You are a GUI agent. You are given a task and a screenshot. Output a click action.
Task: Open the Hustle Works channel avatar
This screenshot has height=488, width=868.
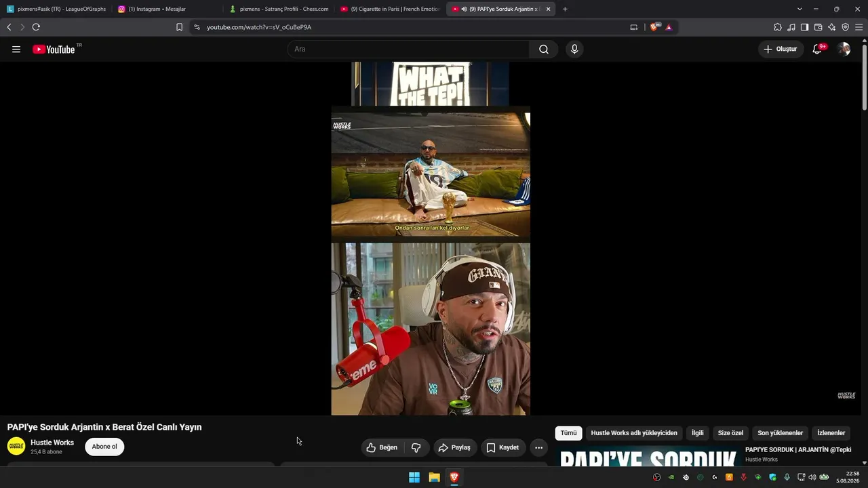(16, 446)
